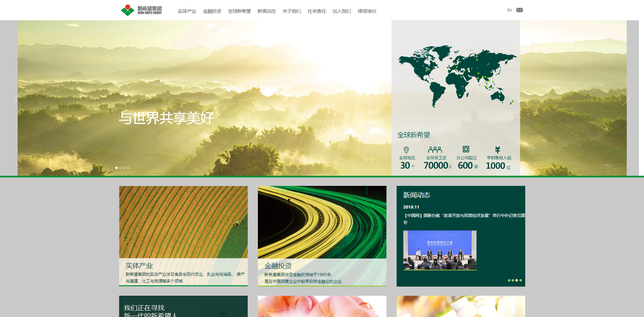Click the yen icon for 年销售收入
Image resolution: width=644 pixels, height=317 pixels.
[497, 149]
